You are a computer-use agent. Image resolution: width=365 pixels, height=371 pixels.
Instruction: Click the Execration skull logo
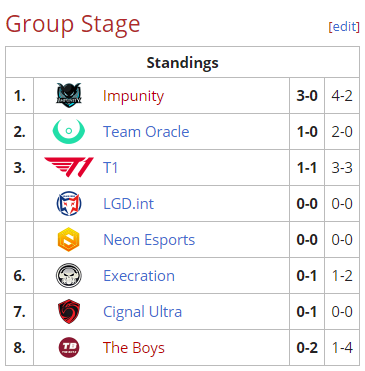pyautogui.click(x=69, y=275)
